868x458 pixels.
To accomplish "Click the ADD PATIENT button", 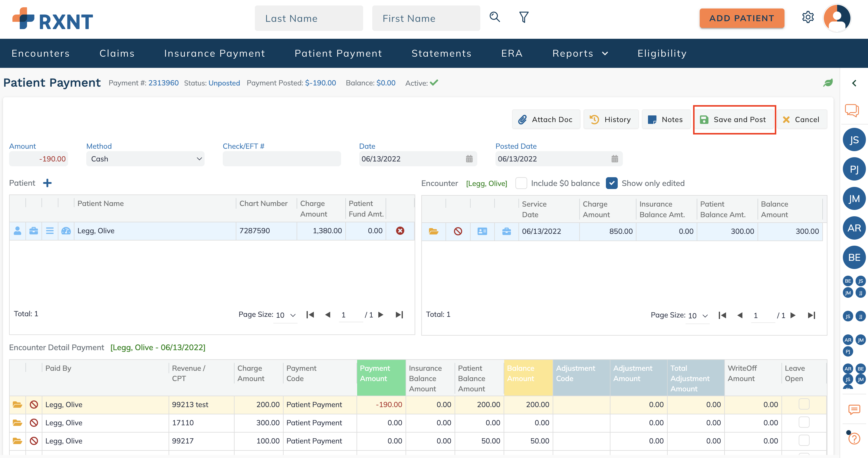I will point(741,18).
